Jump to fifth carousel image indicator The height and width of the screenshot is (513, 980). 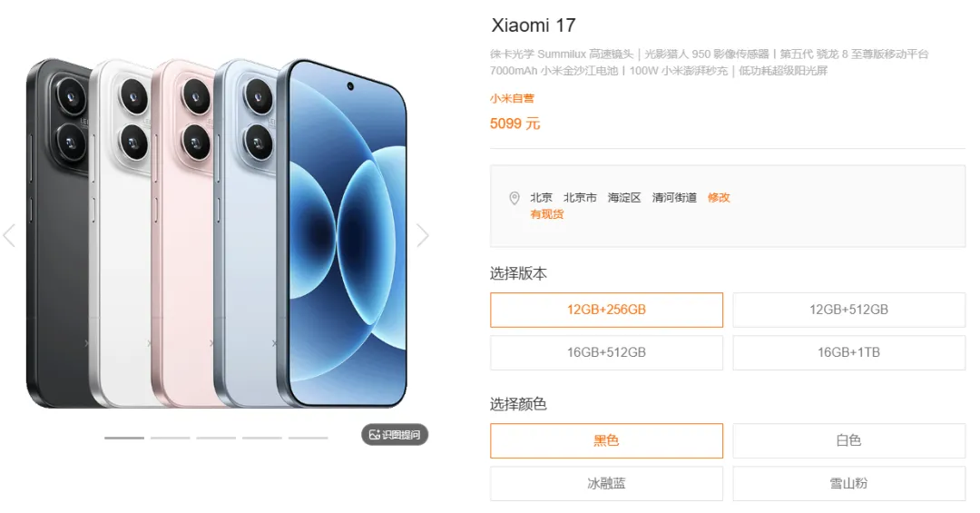[309, 438]
